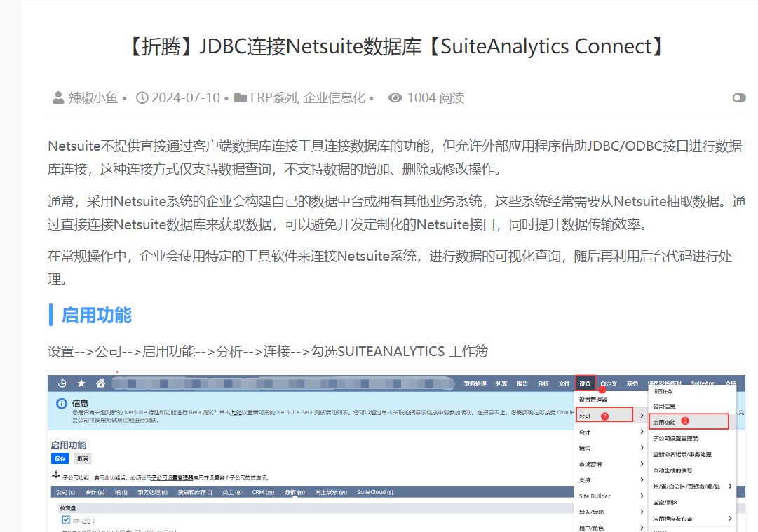Expand the chevron beside 应用程序发布者

(x=730, y=518)
